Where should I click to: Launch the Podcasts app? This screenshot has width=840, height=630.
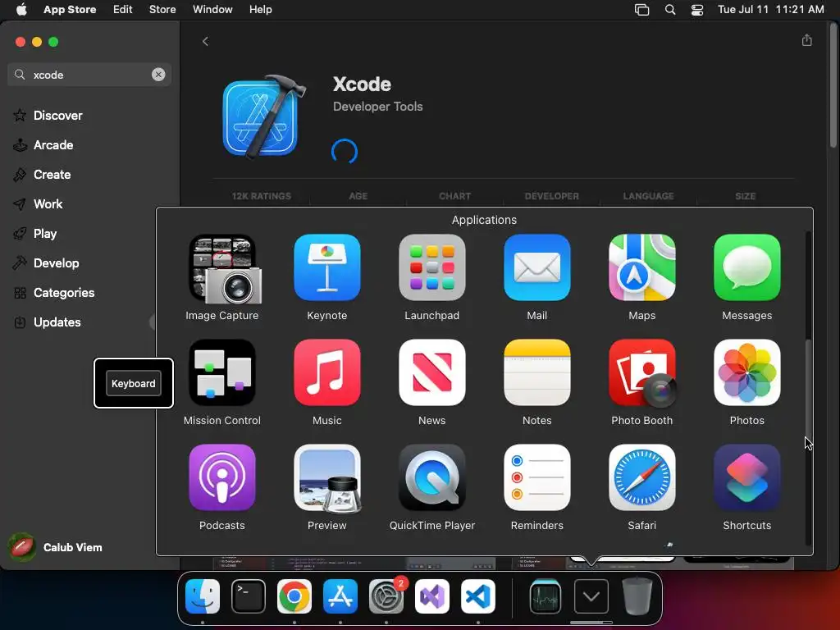[x=222, y=478]
